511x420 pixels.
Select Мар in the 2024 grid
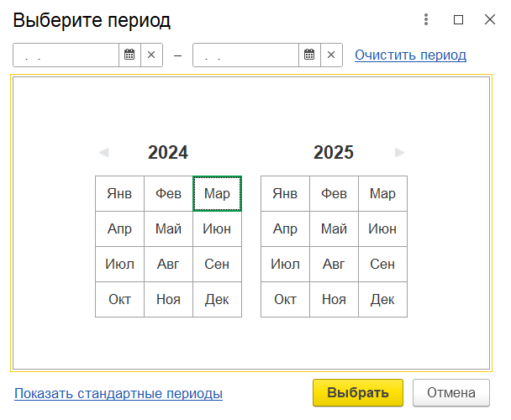point(217,193)
